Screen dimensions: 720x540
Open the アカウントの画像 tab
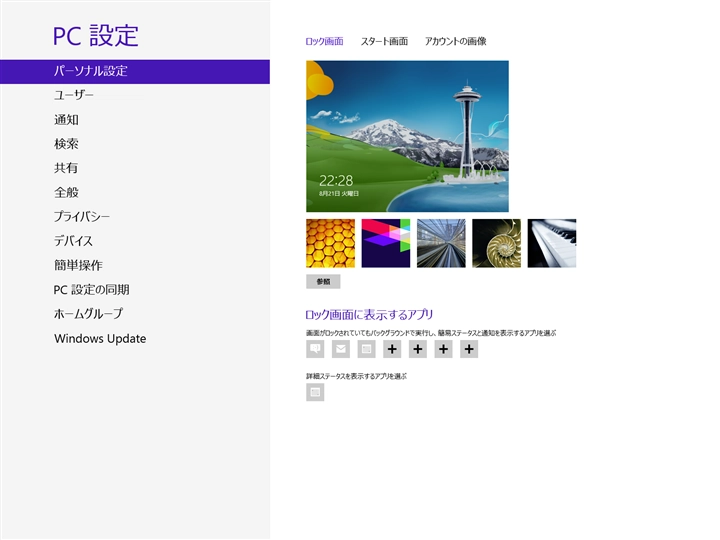pos(456,41)
